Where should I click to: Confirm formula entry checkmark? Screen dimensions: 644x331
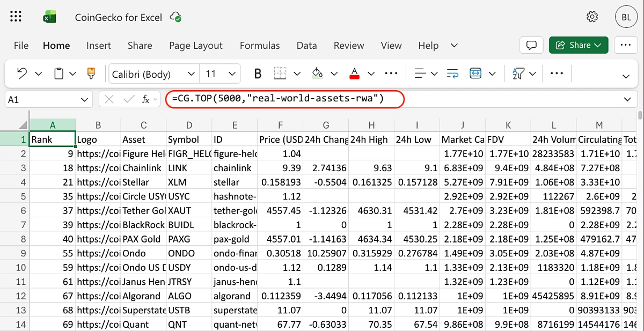128,99
